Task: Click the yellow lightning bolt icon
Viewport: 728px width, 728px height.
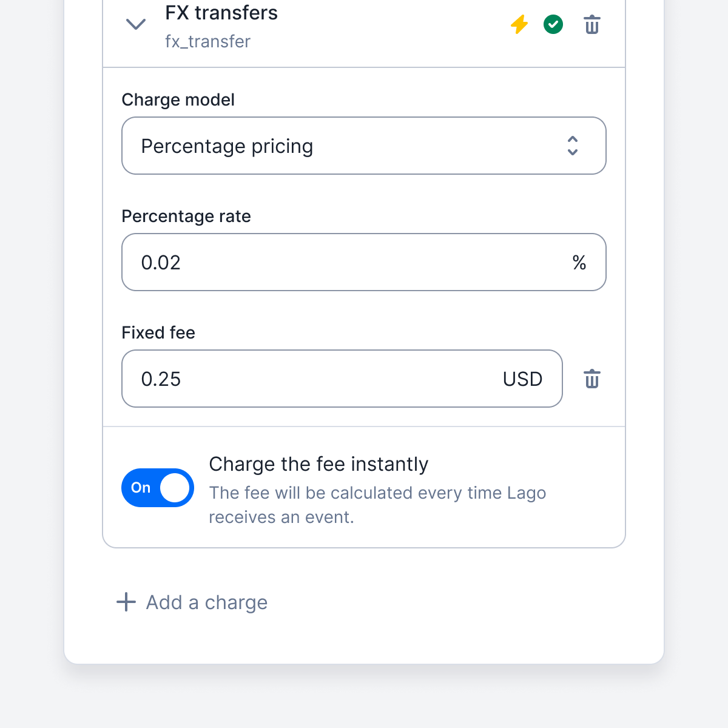Action: (x=519, y=25)
